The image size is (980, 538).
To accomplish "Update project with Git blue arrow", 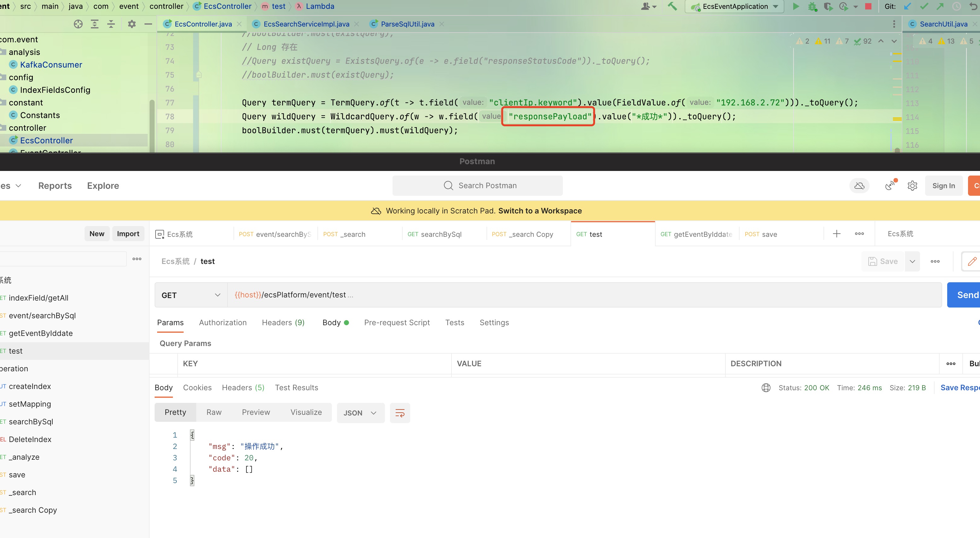I will click(x=907, y=7).
